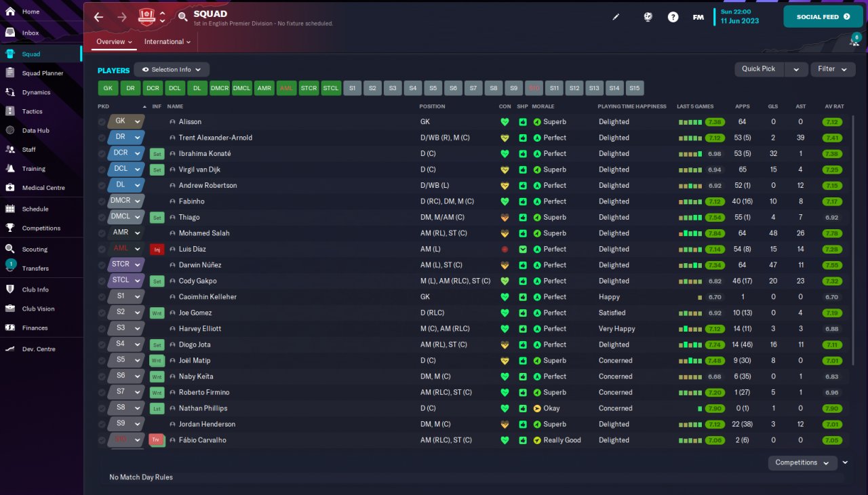
Task: Click the club badge icon in header
Action: click(146, 17)
